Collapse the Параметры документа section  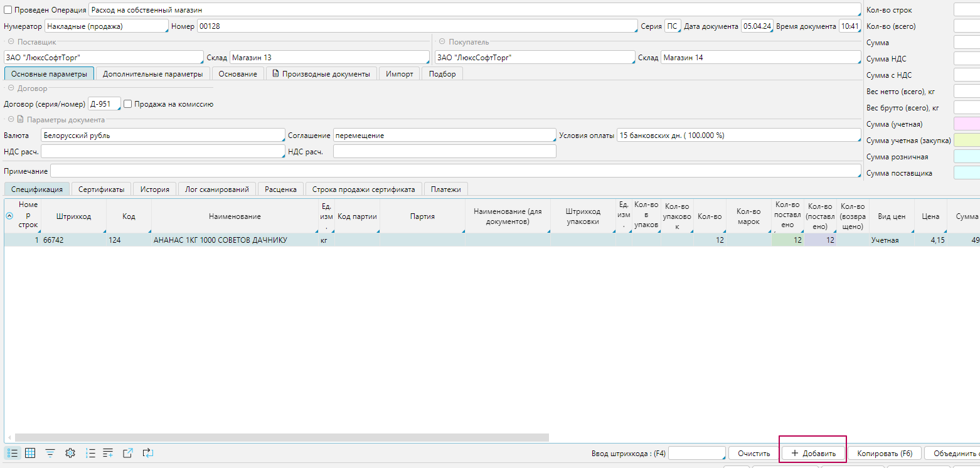pos(11,120)
